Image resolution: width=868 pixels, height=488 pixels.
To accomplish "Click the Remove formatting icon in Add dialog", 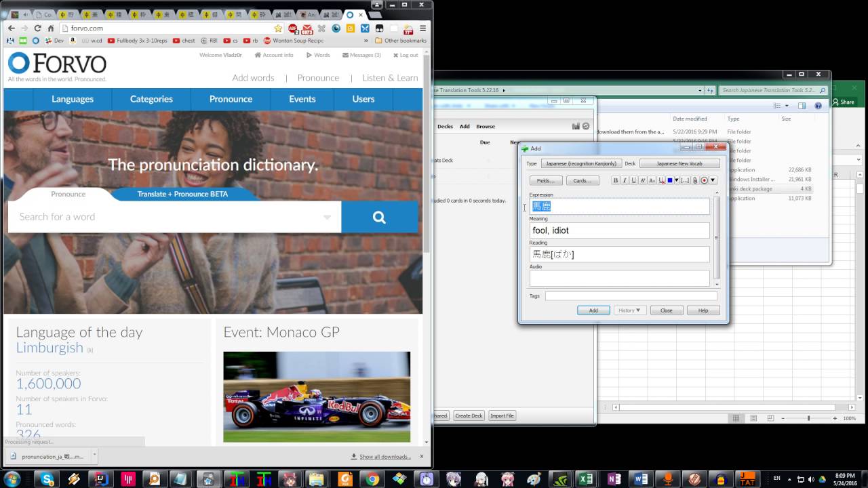I will point(661,180).
